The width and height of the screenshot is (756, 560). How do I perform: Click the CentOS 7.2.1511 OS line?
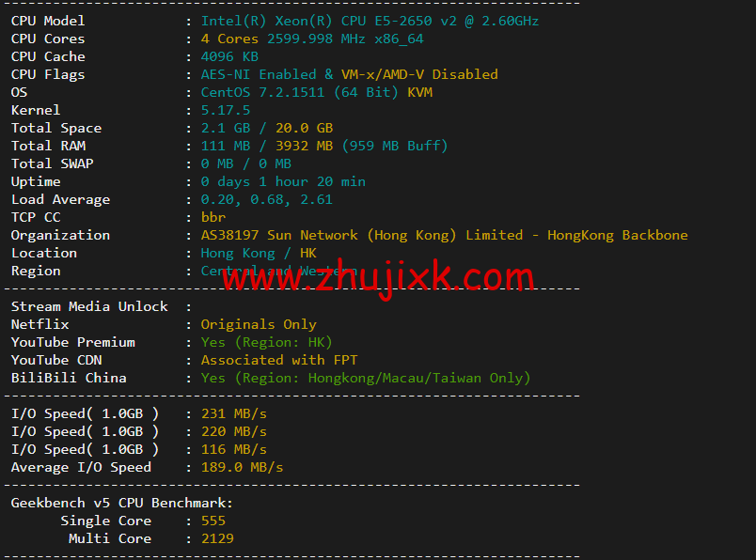[317, 92]
